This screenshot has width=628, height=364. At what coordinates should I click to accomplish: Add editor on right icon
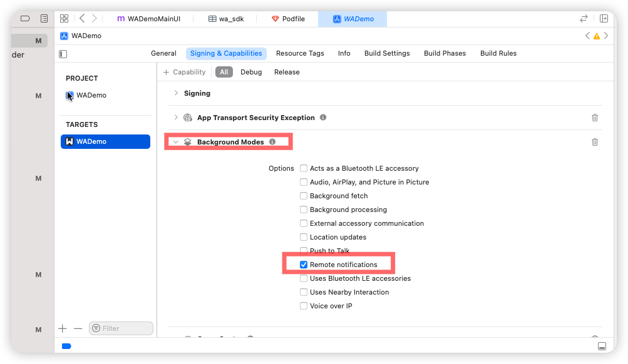[x=604, y=18]
